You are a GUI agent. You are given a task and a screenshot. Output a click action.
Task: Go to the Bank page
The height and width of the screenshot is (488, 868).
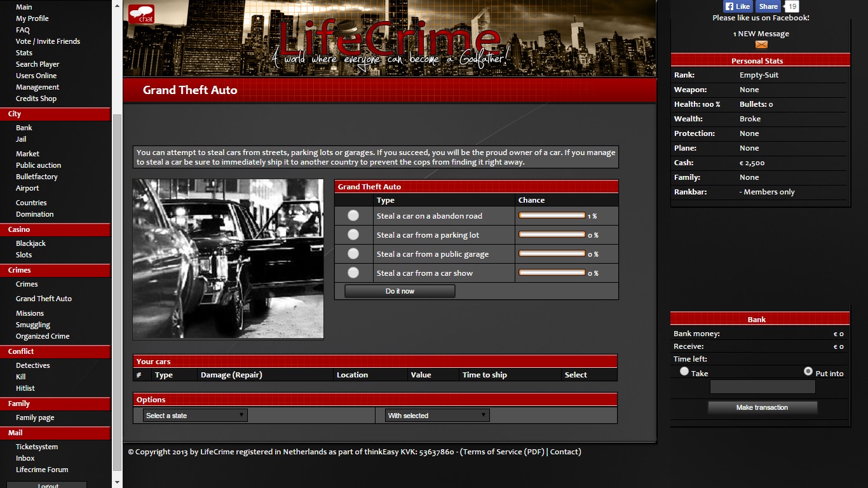(24, 128)
